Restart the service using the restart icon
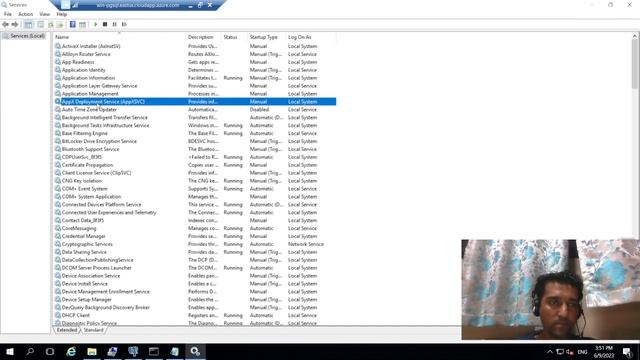Image resolution: width=640 pixels, height=360 pixels. click(x=124, y=24)
